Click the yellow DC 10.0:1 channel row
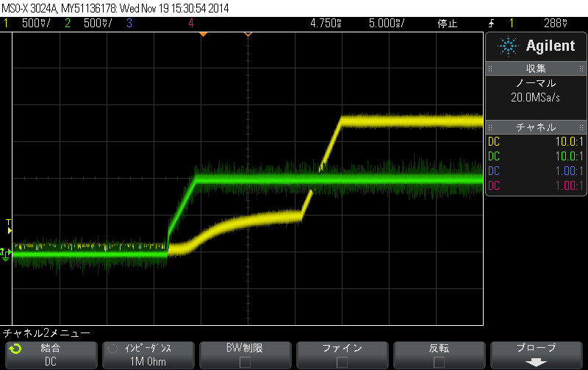 tap(536, 141)
